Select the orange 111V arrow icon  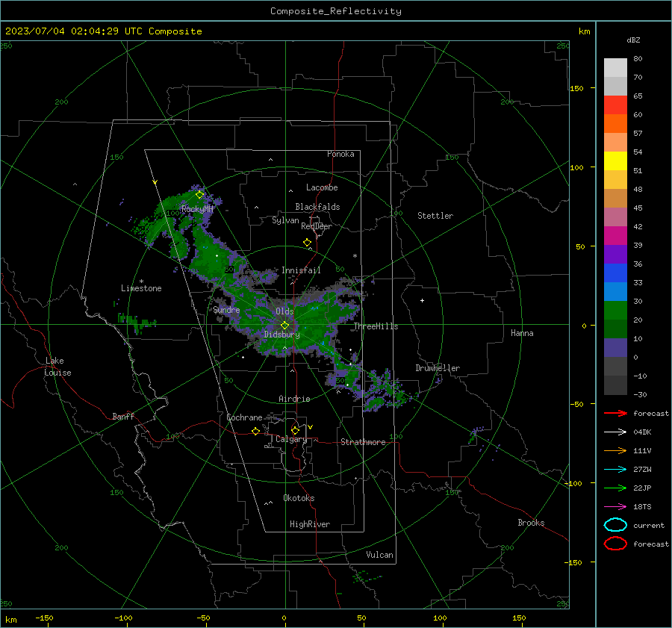point(615,450)
